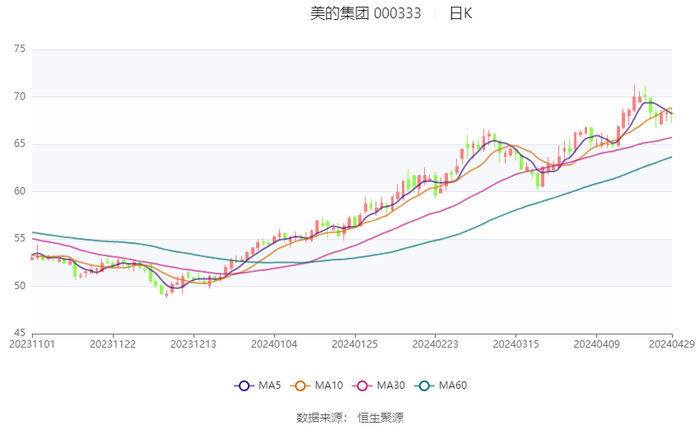This screenshot has width=700, height=426.
Task: Click the x-axis date 20240429
Action: coord(672,344)
